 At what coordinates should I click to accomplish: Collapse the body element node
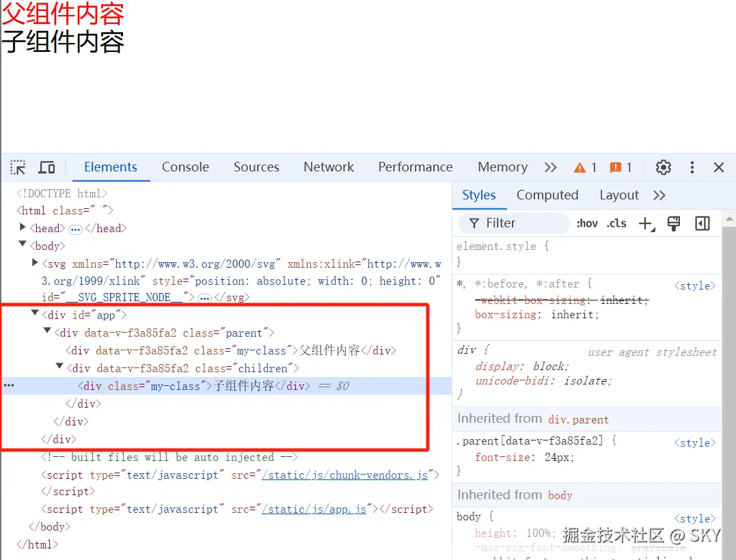pyautogui.click(x=22, y=243)
